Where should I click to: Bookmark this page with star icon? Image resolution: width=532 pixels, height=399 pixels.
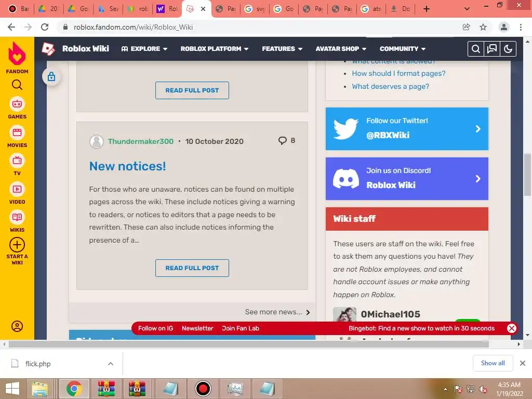pos(483,27)
